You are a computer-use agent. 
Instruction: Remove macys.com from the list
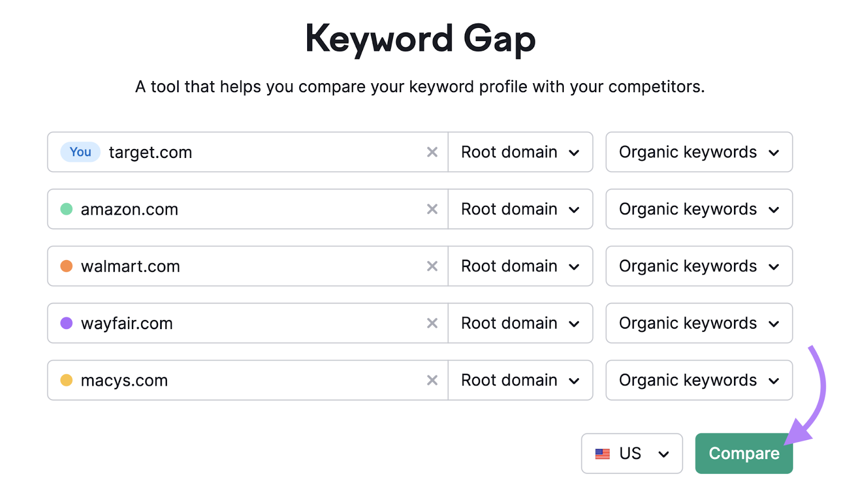(432, 380)
